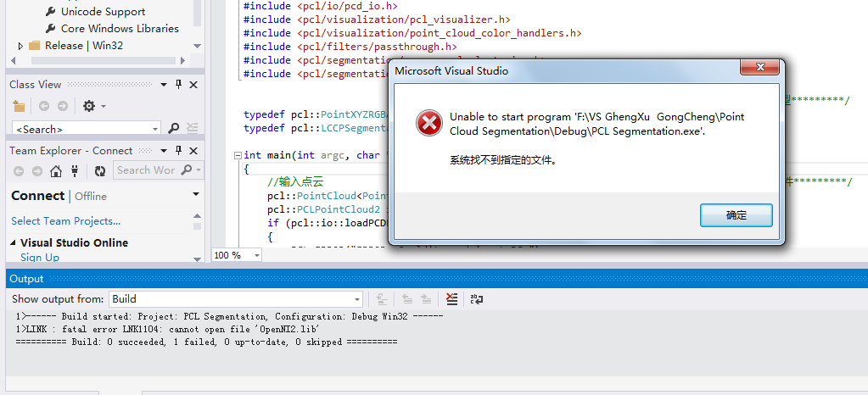Click the Property Manager scroll-down arrow

tap(197, 46)
